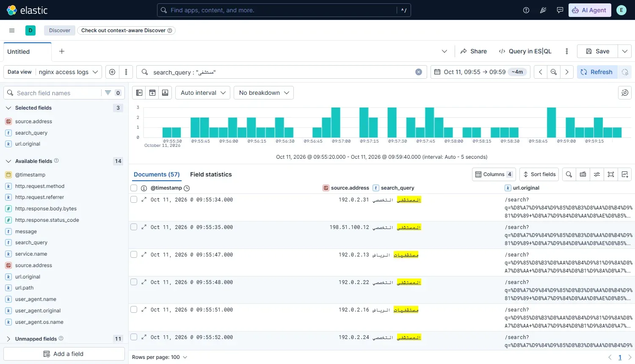Click Query in ES|QL
Viewport: 635px width, 364px height.
click(525, 51)
